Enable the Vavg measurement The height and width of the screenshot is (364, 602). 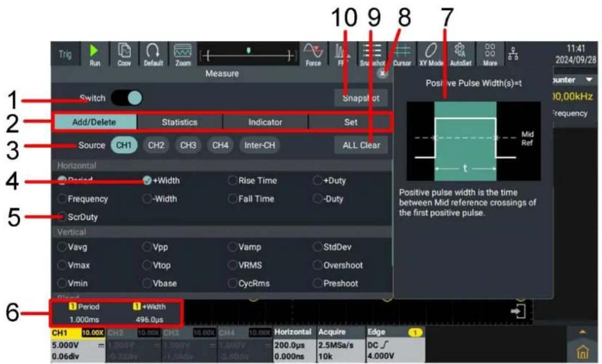[x=62, y=247]
